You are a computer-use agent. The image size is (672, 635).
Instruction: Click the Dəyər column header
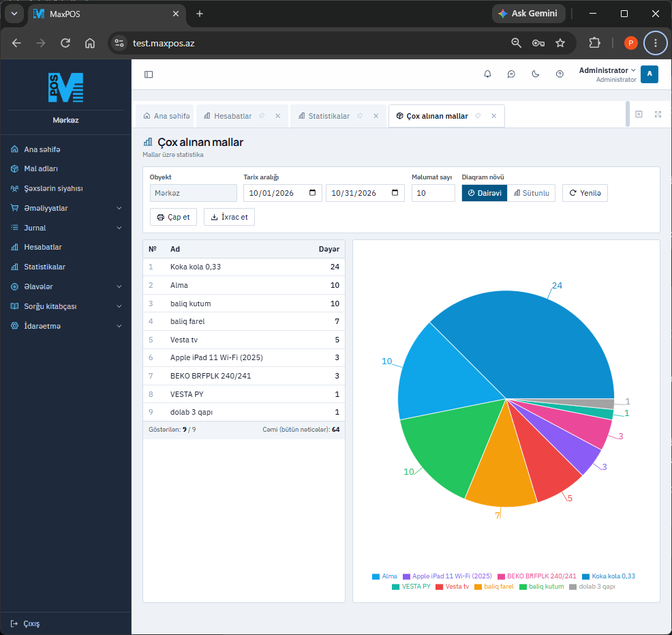click(x=329, y=249)
